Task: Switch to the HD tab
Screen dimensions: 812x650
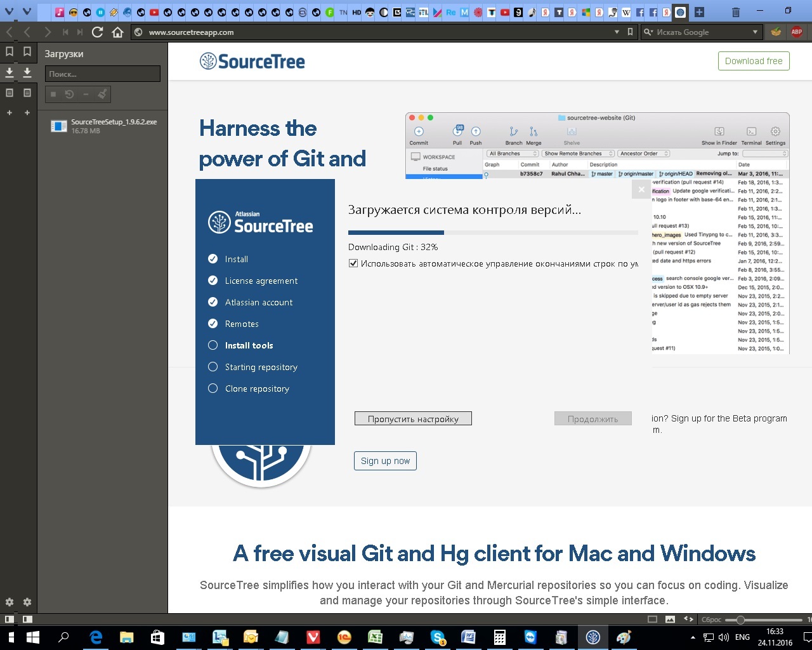Action: click(357, 12)
